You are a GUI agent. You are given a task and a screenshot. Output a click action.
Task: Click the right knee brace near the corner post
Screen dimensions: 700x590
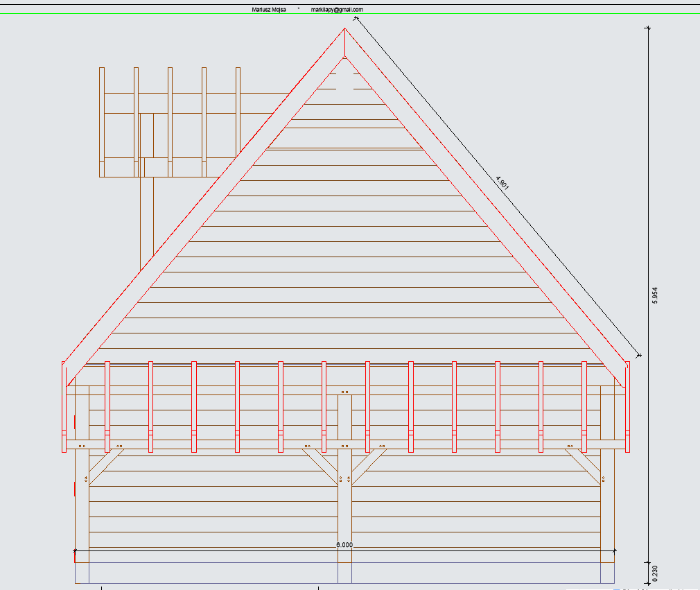(582, 466)
